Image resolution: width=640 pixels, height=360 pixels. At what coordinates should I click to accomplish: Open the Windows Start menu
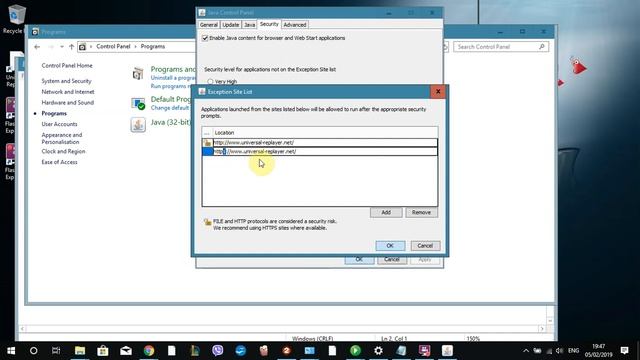[11, 351]
